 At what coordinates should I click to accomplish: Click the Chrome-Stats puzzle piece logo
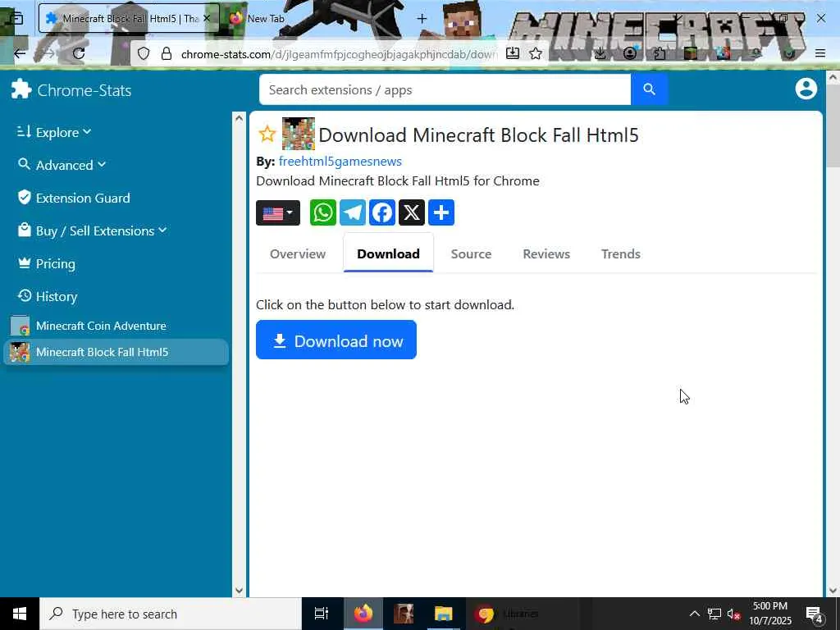click(x=21, y=89)
